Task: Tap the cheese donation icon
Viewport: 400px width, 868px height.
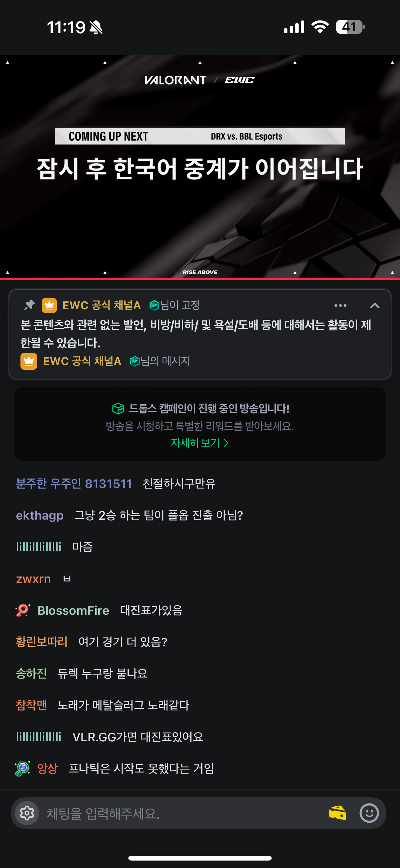Action: (338, 813)
